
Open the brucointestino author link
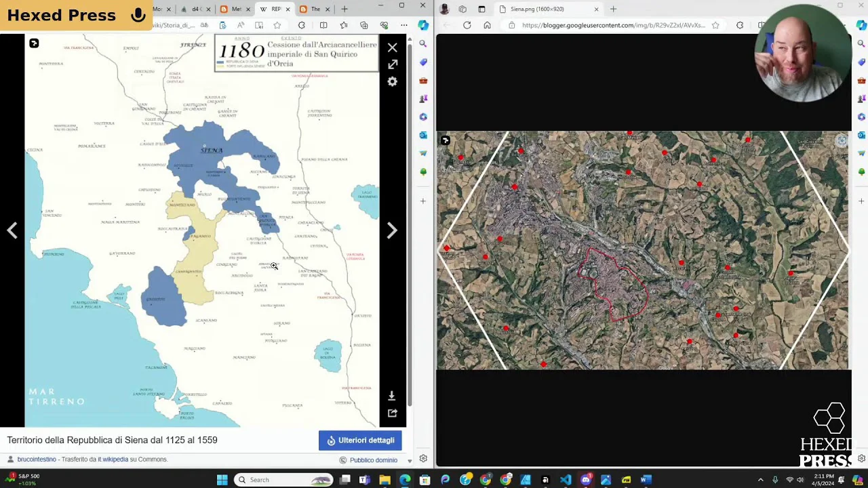coord(37,460)
